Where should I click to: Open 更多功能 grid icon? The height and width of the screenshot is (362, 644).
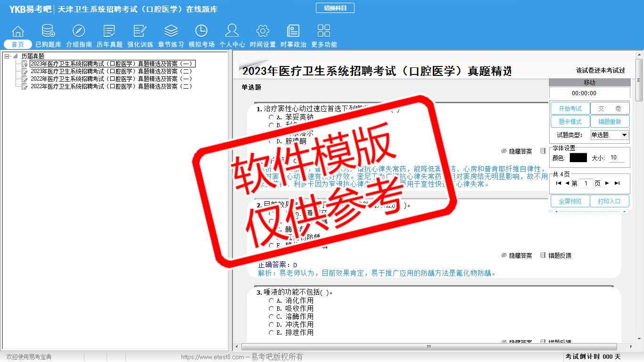click(324, 31)
